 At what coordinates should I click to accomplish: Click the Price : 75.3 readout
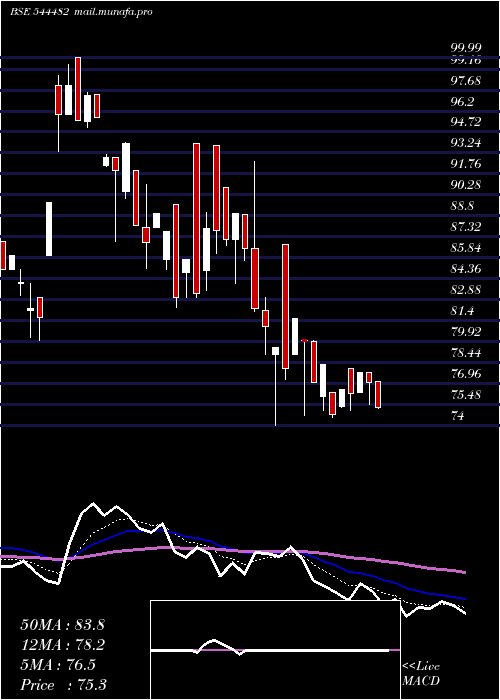point(63,685)
